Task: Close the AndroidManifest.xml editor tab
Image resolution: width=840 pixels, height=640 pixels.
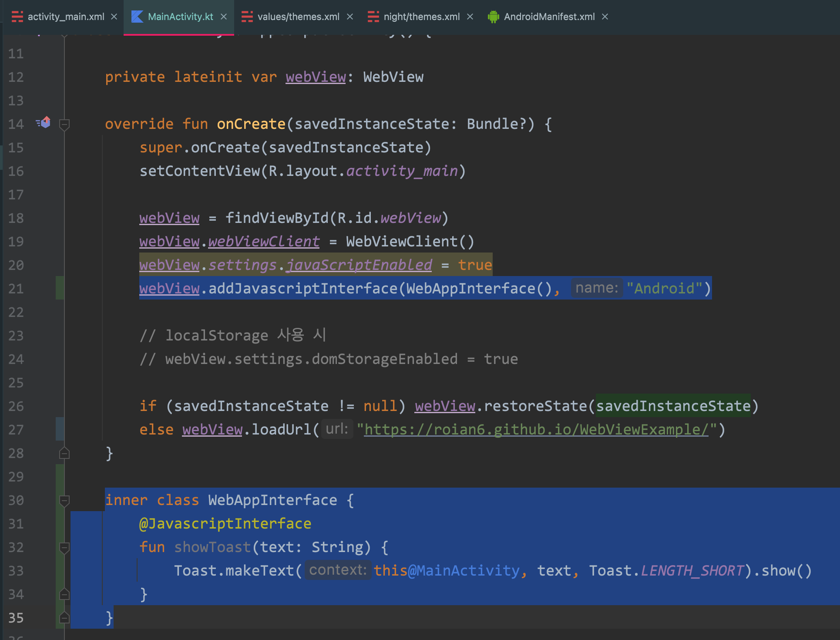Action: click(x=605, y=17)
